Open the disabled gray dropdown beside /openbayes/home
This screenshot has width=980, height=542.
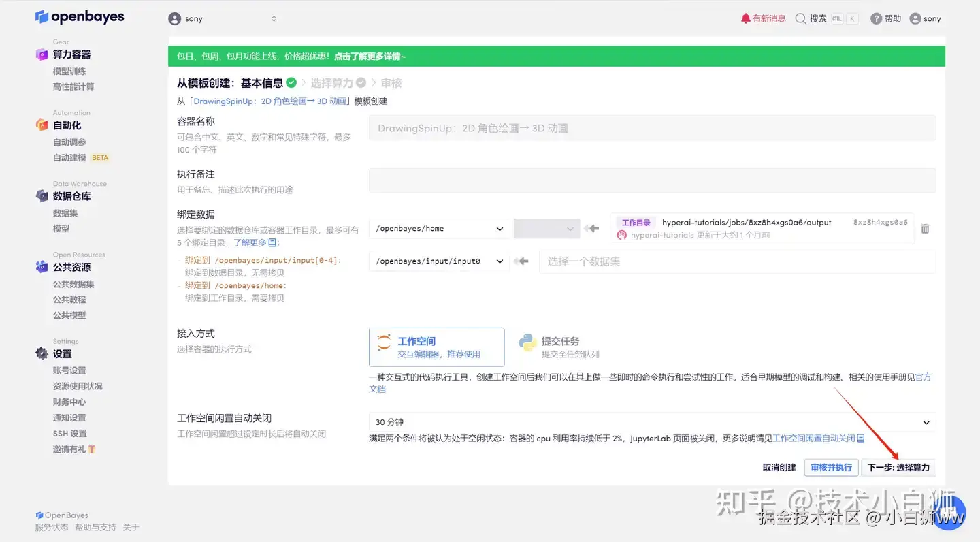point(546,229)
